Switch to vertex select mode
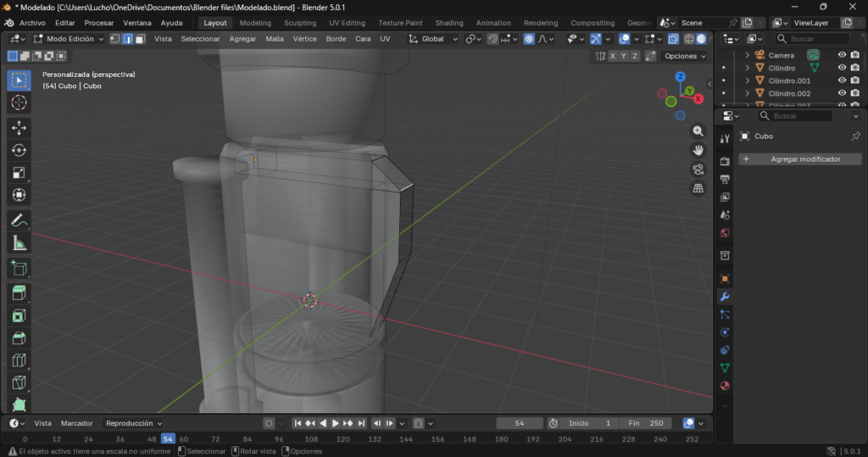The height and width of the screenshot is (457, 868). pyautogui.click(x=115, y=39)
